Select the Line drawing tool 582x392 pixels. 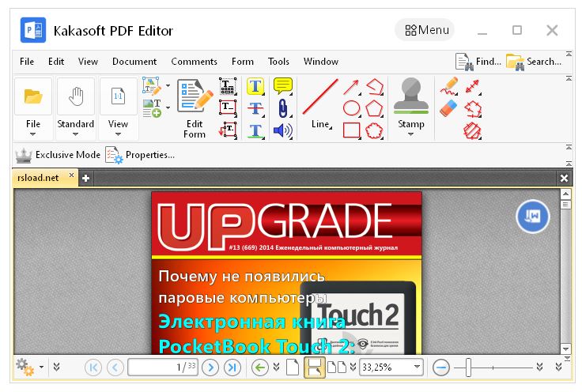coord(320,104)
